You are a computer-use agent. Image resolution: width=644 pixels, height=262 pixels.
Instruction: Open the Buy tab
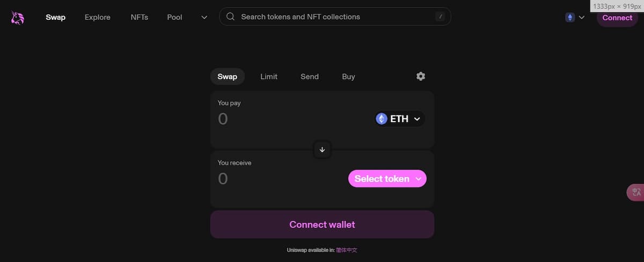coord(348,77)
